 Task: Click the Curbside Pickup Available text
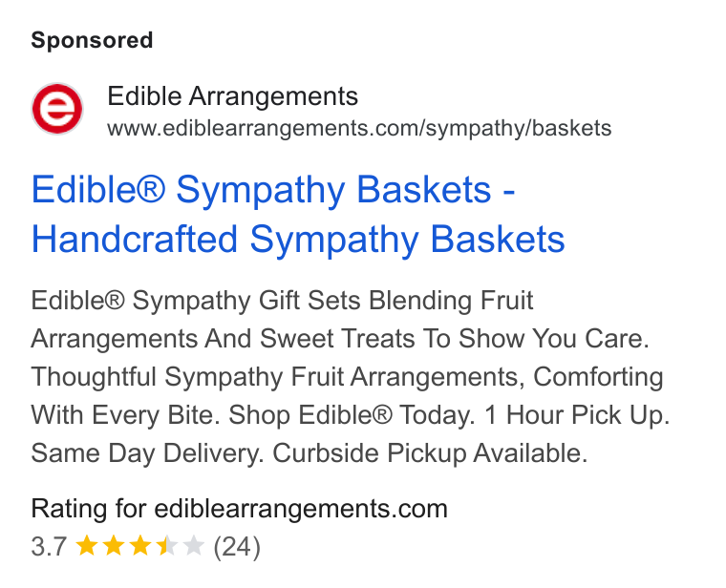(430, 453)
